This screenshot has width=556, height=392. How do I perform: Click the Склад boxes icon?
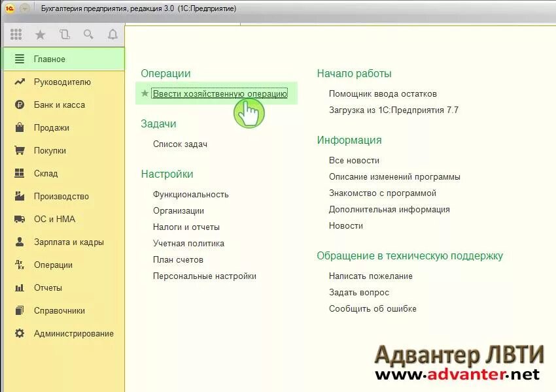20,173
